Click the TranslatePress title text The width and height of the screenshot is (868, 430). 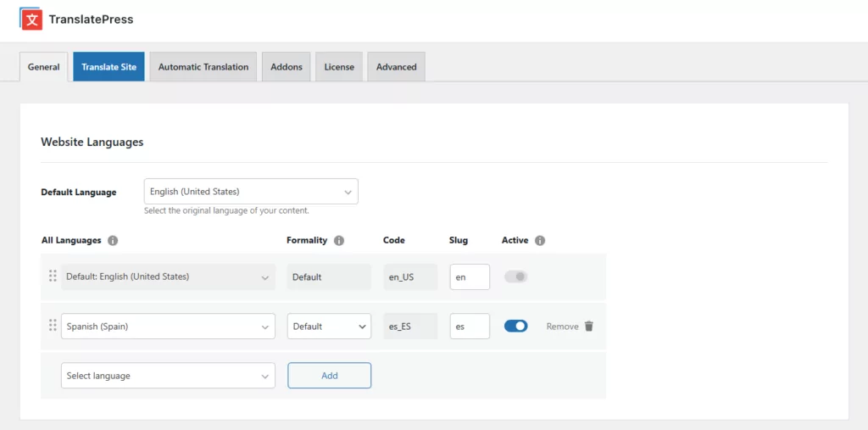(92, 20)
